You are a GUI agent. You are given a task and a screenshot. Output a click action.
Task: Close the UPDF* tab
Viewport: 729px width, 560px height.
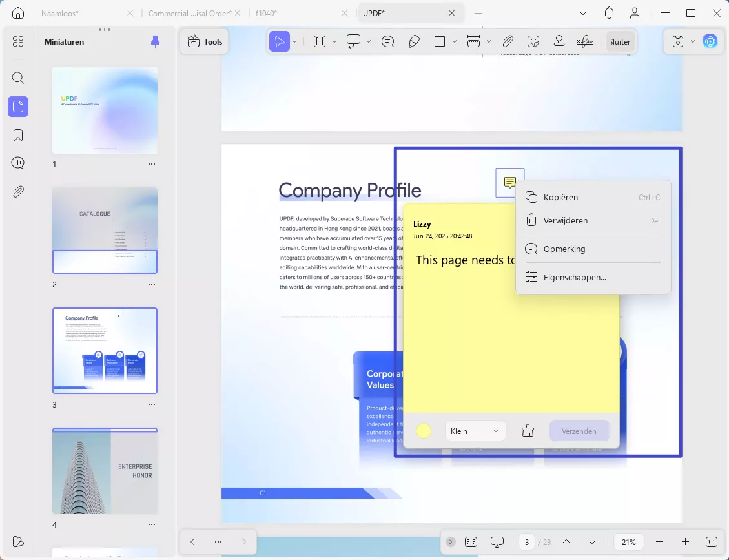point(452,13)
